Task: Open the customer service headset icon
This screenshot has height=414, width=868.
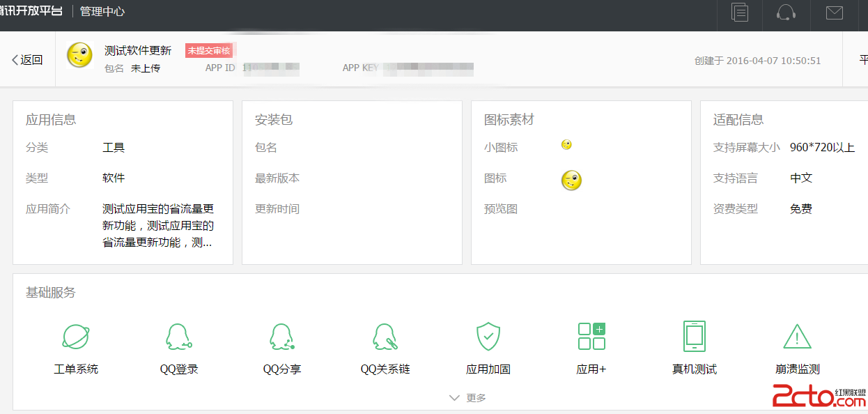Action: pyautogui.click(x=786, y=13)
